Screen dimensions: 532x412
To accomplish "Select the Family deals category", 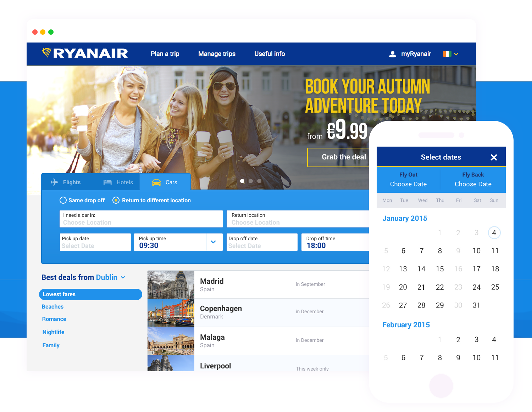I will 51,345.
